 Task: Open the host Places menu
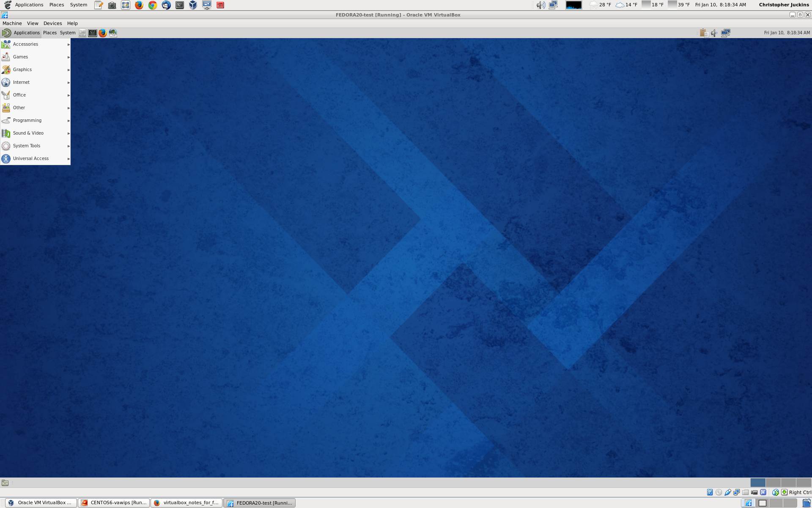(x=57, y=5)
